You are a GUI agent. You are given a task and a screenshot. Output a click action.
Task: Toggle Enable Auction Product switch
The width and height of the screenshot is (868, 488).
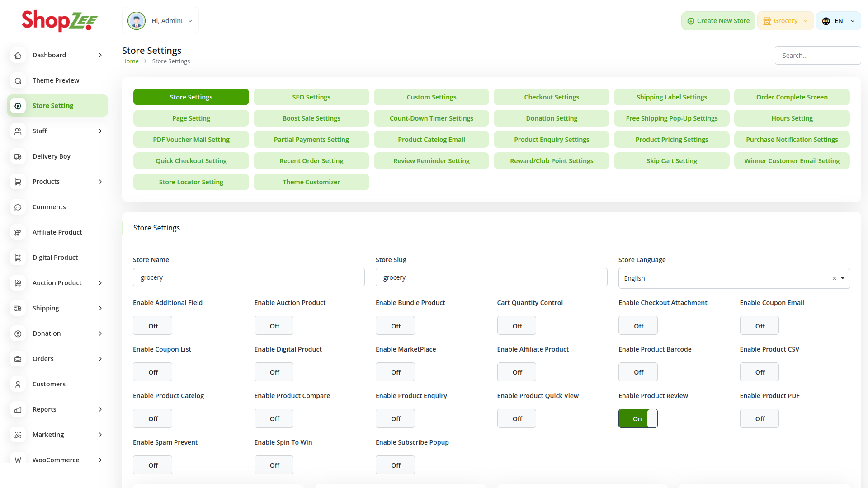274,326
